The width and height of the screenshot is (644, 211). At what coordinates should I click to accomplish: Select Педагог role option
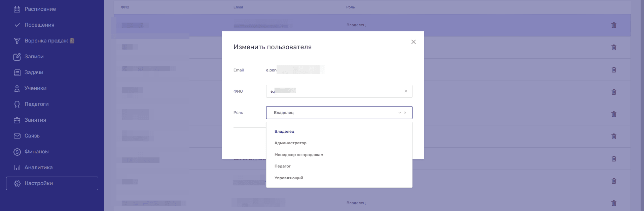point(283,166)
